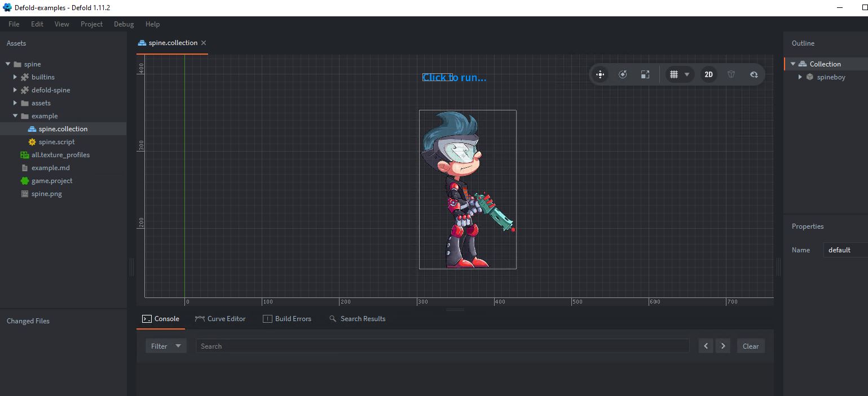Click the all.texture_profiles file icon
This screenshot has height=396, width=868.
(24, 155)
